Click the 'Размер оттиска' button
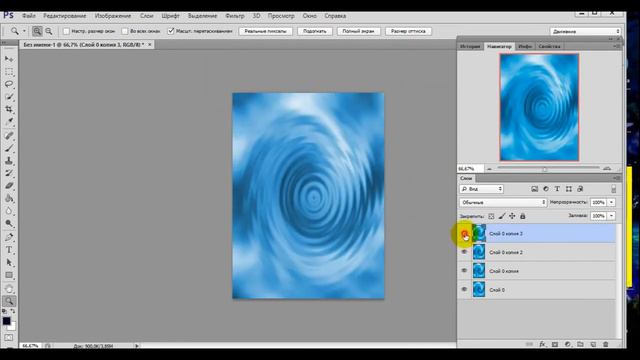The image size is (640, 360). (x=408, y=31)
